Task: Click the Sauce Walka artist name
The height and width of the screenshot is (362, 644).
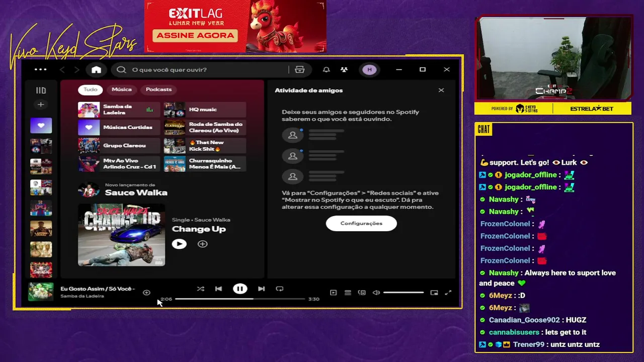Action: tap(136, 193)
